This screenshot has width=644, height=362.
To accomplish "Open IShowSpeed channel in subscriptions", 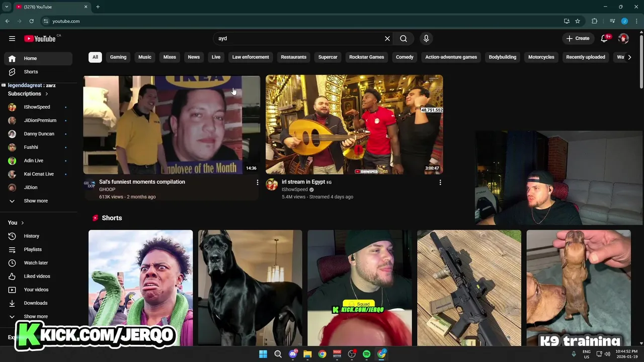I will [38, 107].
